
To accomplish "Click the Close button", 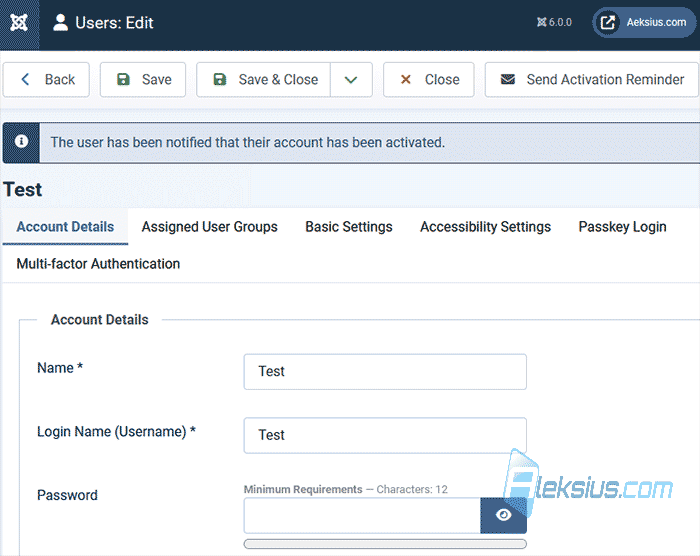I will 429,79.
